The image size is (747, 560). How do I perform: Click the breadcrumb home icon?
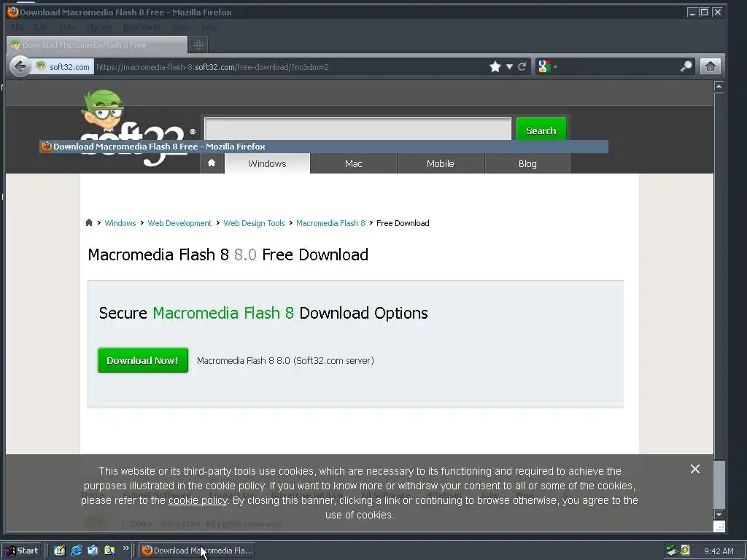(x=88, y=222)
